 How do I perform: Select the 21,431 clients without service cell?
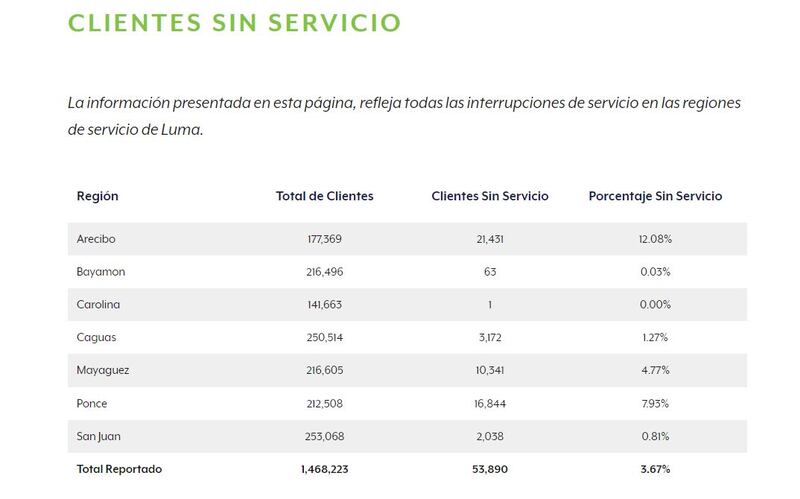490,239
